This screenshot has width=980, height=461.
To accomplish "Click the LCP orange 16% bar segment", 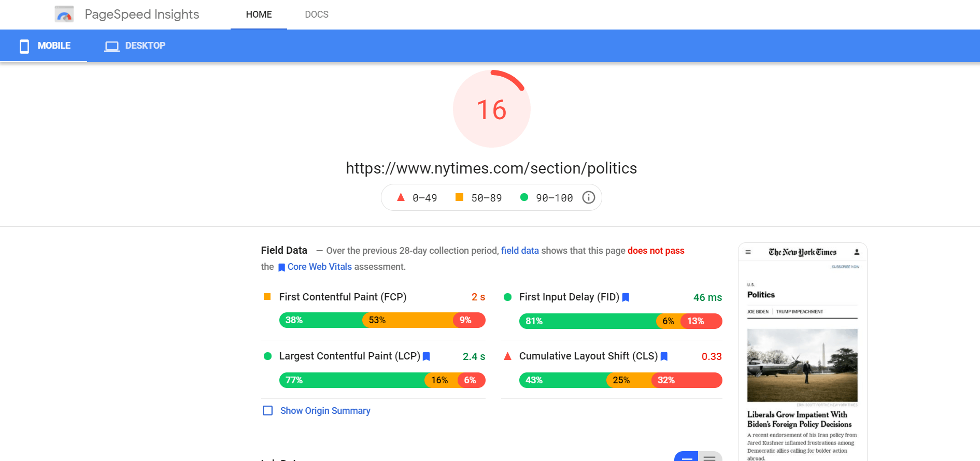I will [442, 380].
